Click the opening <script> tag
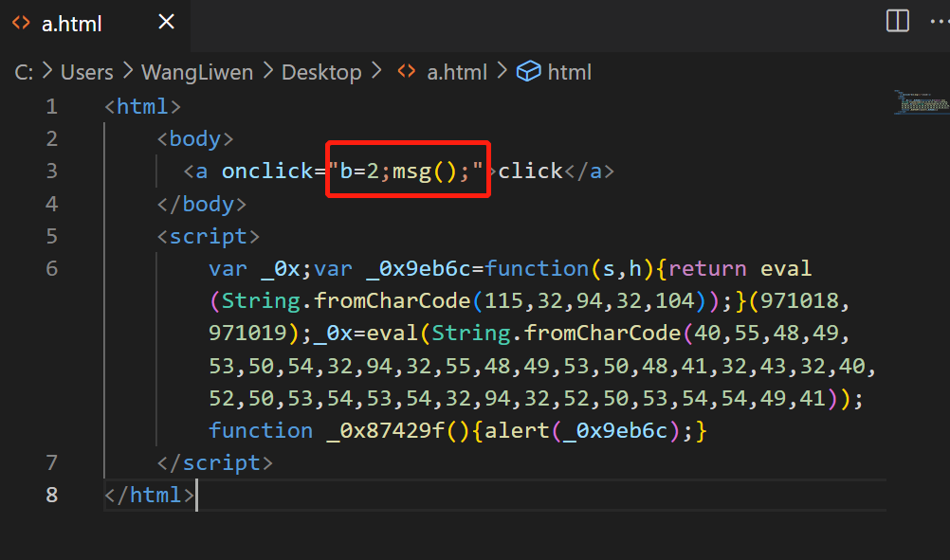The width and height of the screenshot is (950, 560). pos(209,236)
